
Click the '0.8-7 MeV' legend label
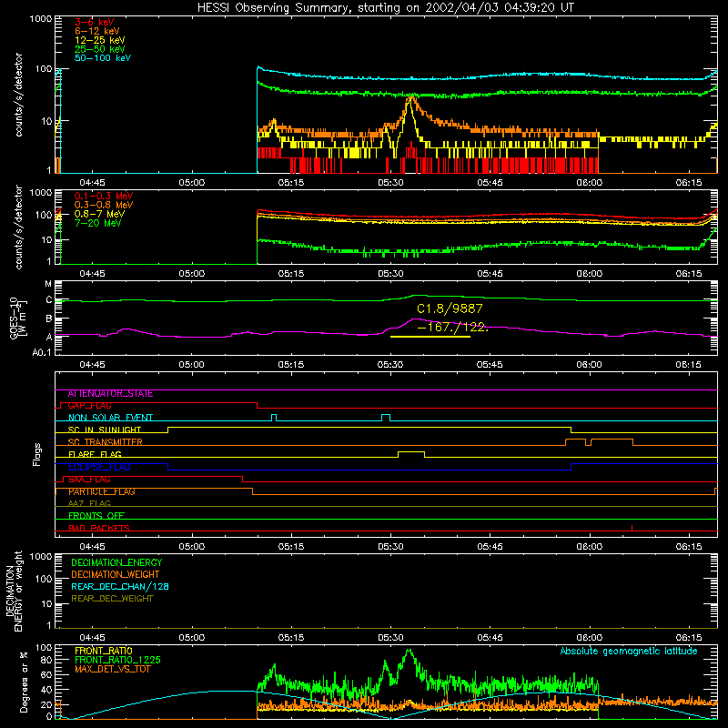coord(99,214)
